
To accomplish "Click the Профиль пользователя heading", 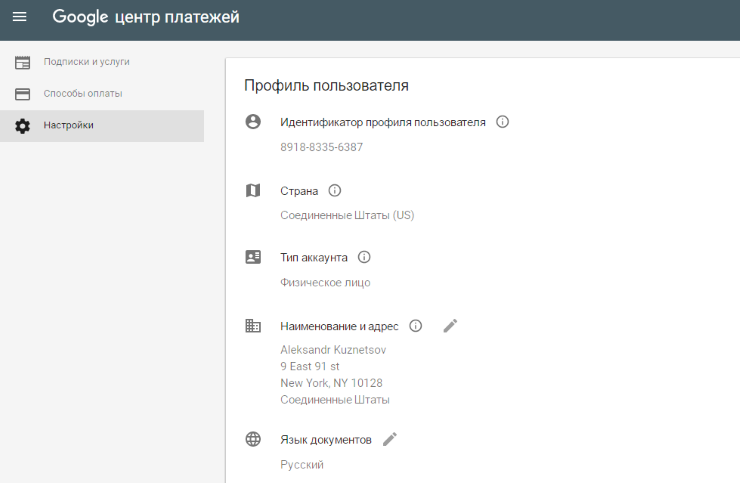I will (x=326, y=85).
